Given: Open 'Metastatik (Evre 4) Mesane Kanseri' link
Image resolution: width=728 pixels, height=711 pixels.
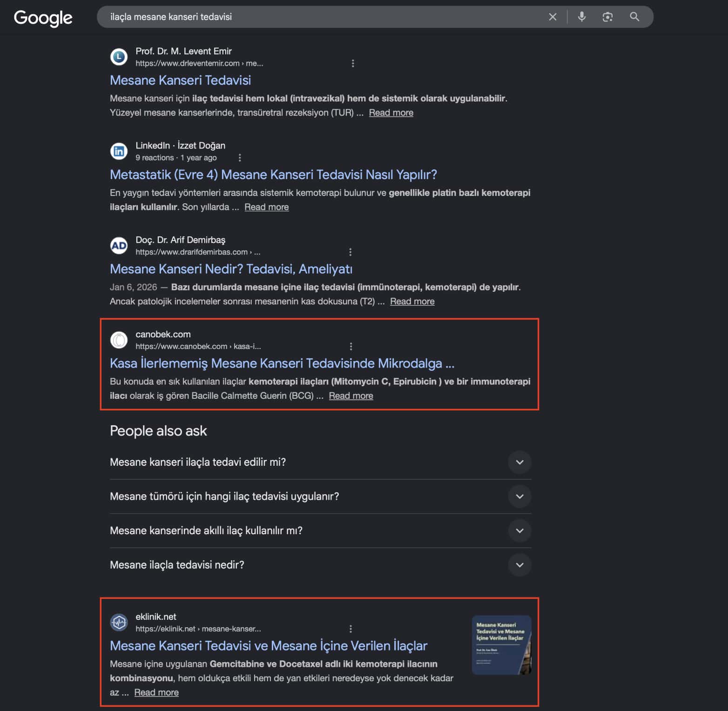Looking at the screenshot, I should click(273, 175).
